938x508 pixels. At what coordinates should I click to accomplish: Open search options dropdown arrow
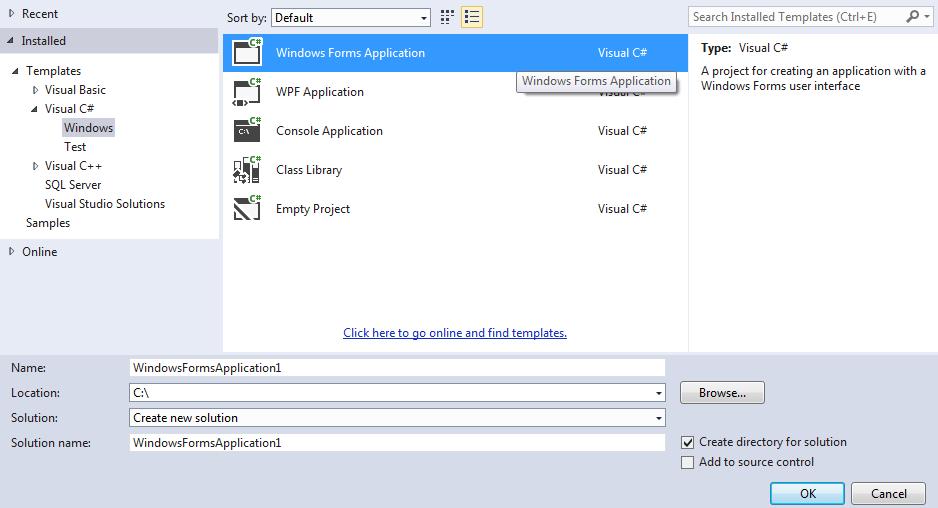(927, 17)
